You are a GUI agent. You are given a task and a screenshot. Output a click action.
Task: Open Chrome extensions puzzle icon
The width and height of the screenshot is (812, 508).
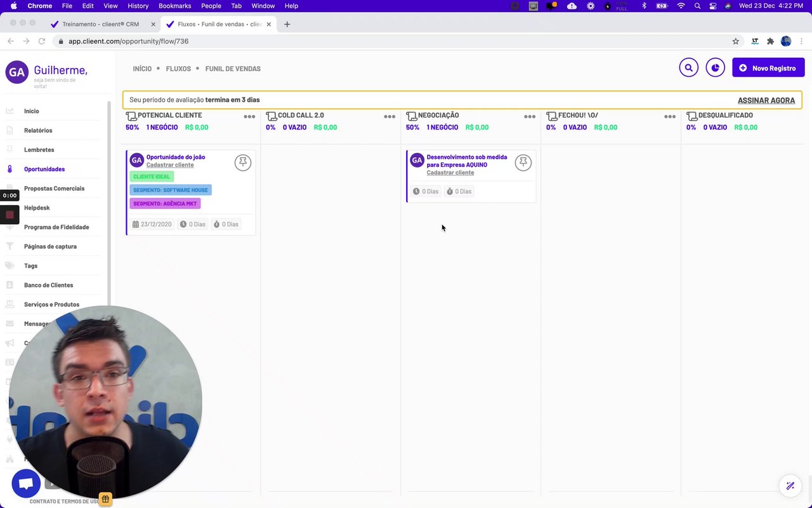click(770, 41)
